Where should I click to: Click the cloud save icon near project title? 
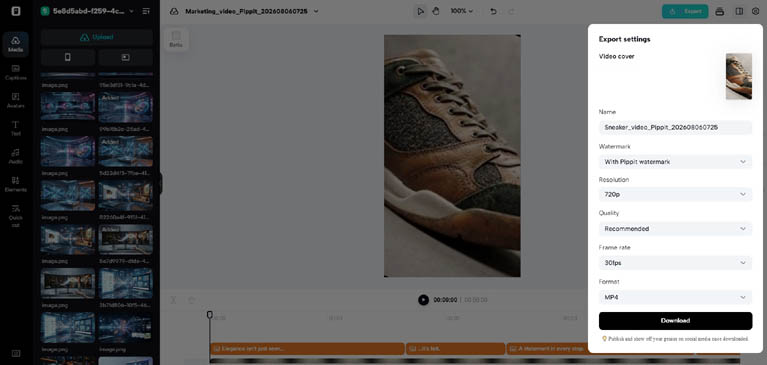click(174, 11)
